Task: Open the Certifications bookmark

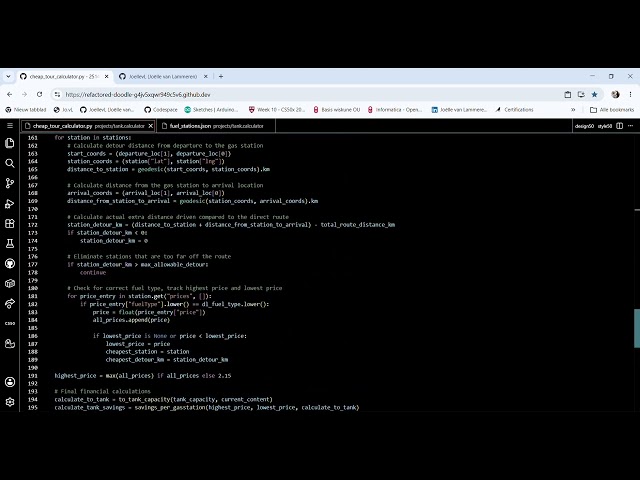Action: coord(514,110)
